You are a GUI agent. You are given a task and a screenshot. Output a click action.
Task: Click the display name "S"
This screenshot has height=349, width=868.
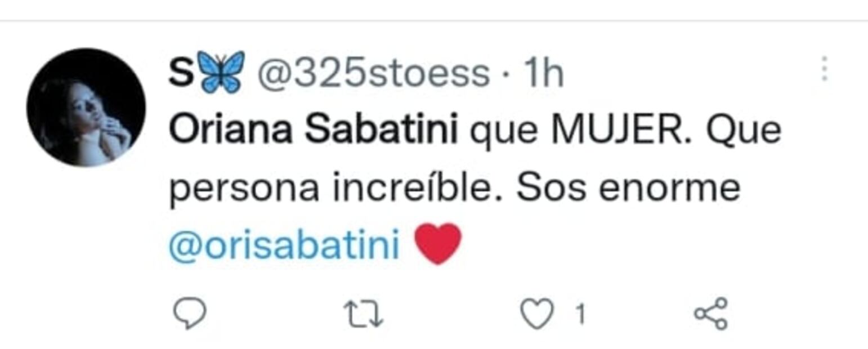(x=180, y=73)
